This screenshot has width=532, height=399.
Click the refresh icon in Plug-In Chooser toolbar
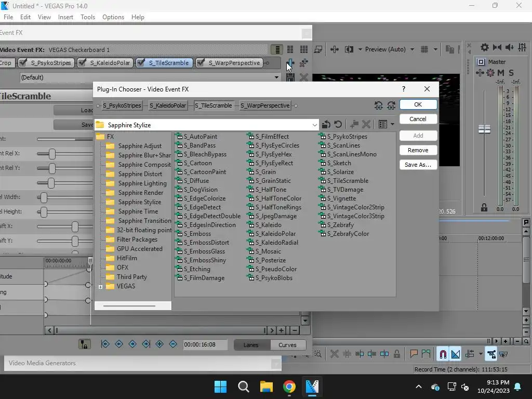(x=338, y=125)
